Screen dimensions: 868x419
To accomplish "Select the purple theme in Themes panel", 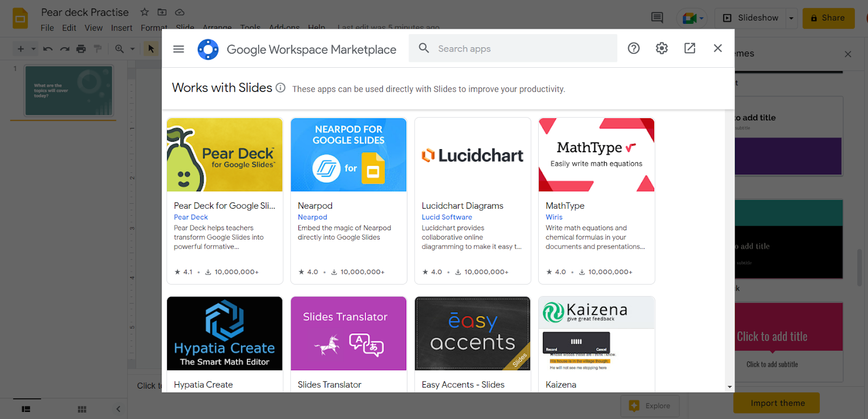I will tap(789, 136).
